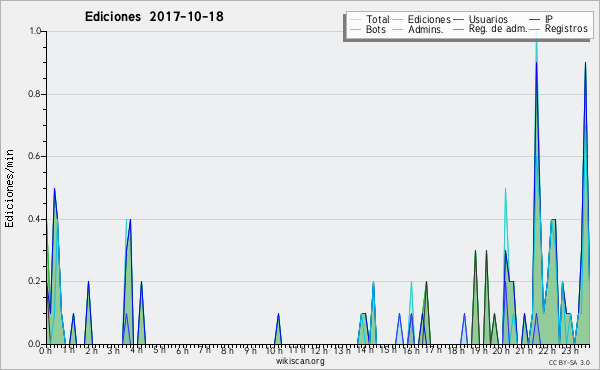Click the 'CC BY-SA 3.0' license text
Screen dimensions: 600x370
point(569,362)
